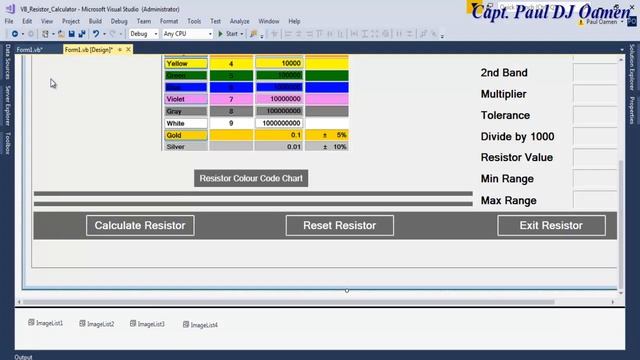The image size is (640, 360).
Task: Click the Gold colour label cell
Action: [186, 135]
